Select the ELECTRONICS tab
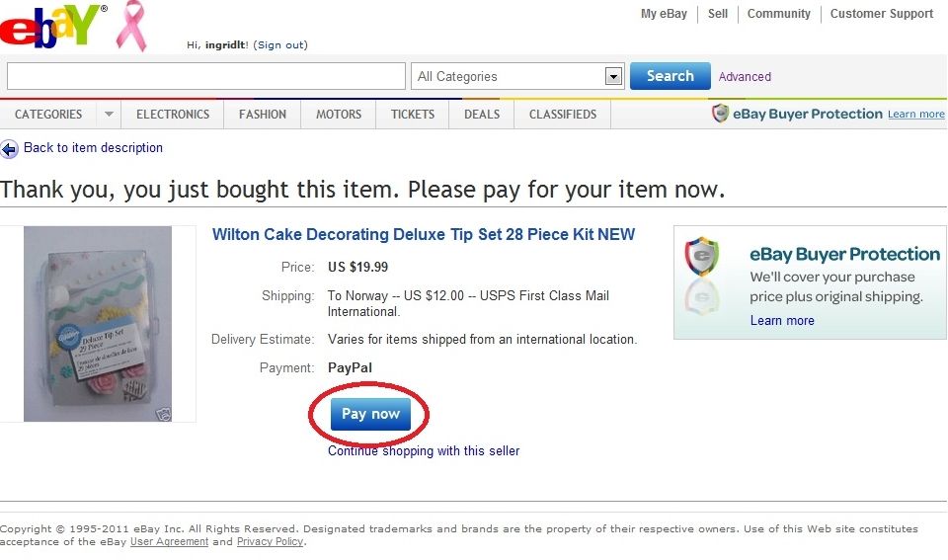The width and height of the screenshot is (948, 560). click(173, 115)
